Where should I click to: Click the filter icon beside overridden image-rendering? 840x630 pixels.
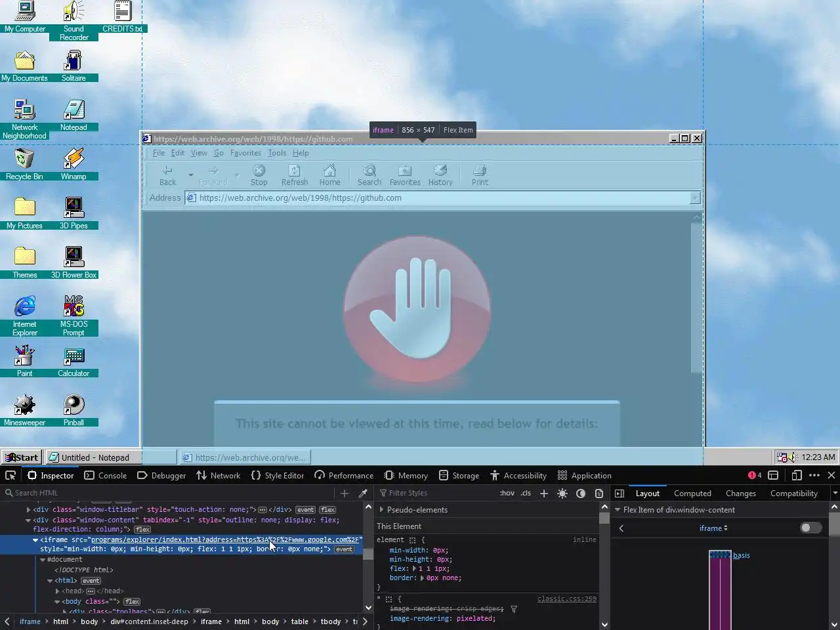click(x=514, y=609)
